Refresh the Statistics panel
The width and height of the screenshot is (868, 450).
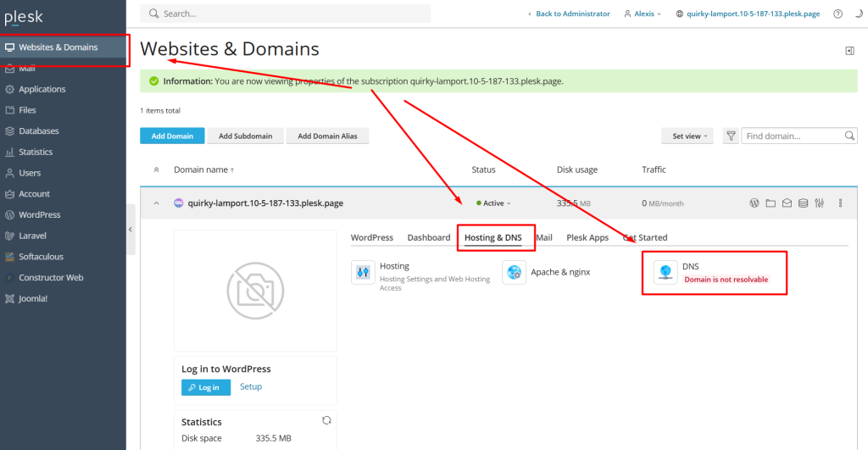(326, 420)
